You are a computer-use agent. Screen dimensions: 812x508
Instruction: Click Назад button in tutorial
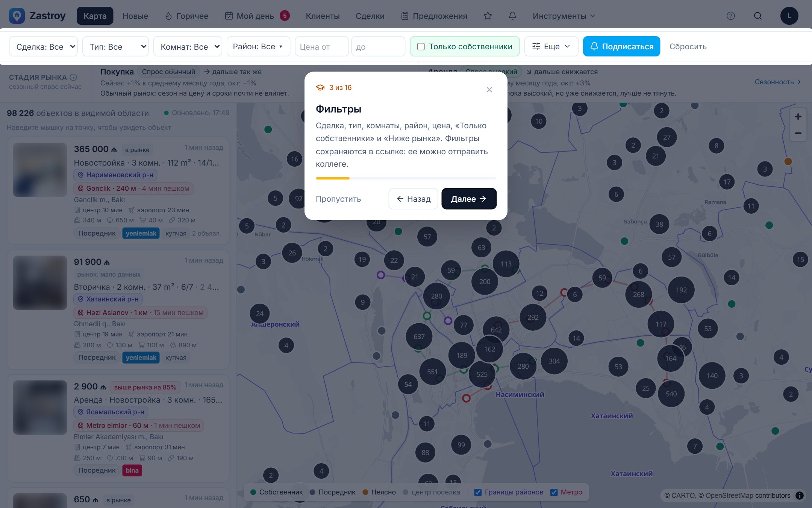[413, 199]
